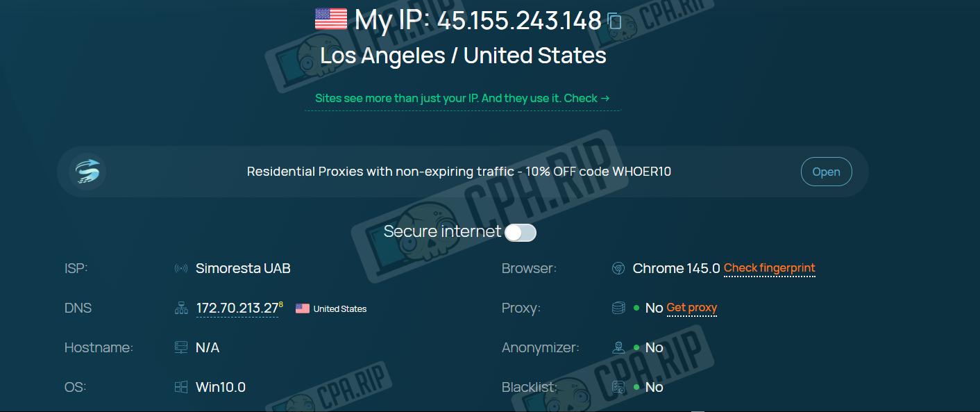Click the DNS address 172.70.213.27
Image resolution: width=980 pixels, height=412 pixels.
237,308
